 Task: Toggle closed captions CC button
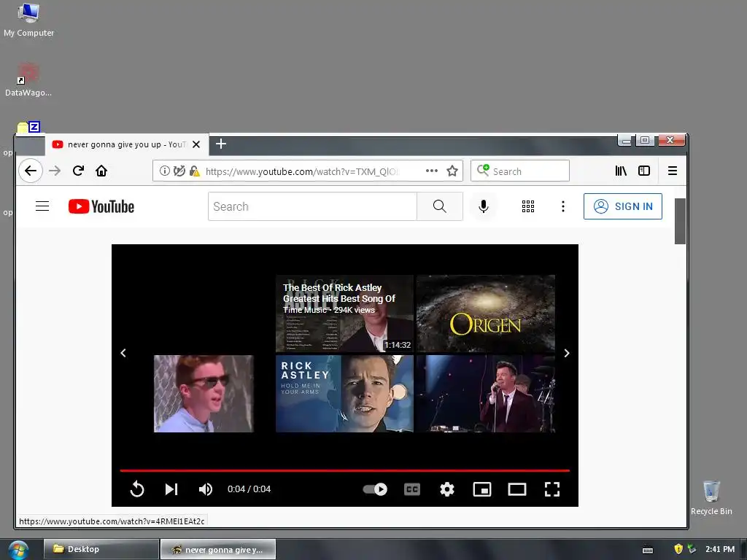[x=412, y=489]
